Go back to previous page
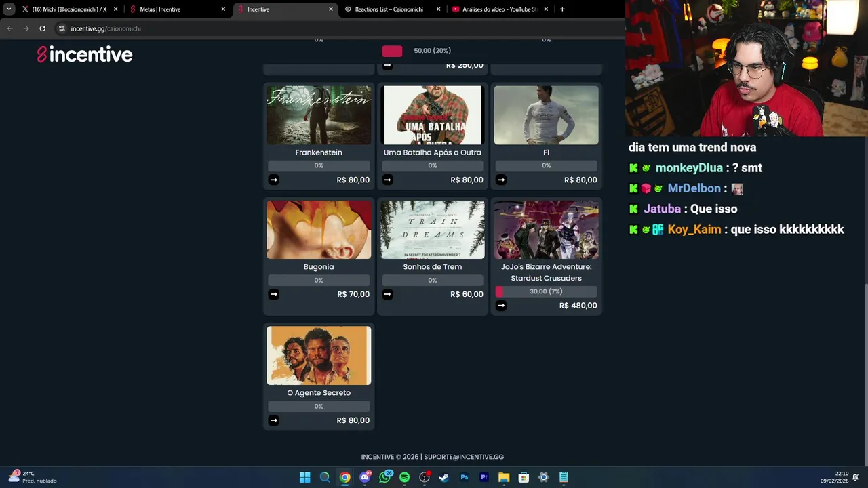This screenshot has width=868, height=488. [9, 28]
